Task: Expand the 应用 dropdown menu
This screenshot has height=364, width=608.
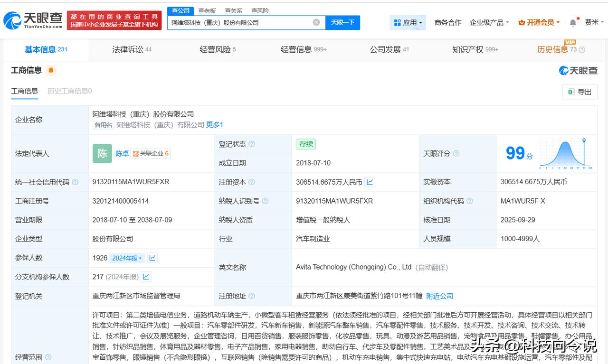Action: coord(408,23)
